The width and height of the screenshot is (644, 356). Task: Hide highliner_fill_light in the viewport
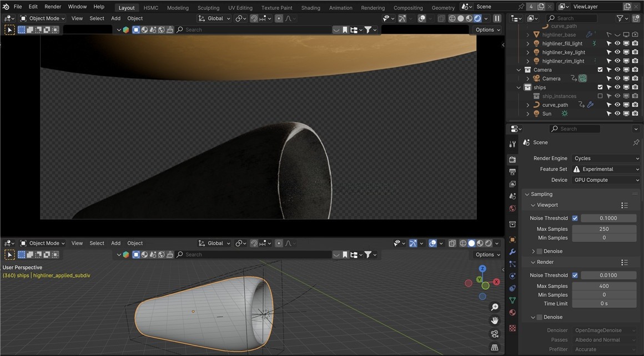pos(617,43)
